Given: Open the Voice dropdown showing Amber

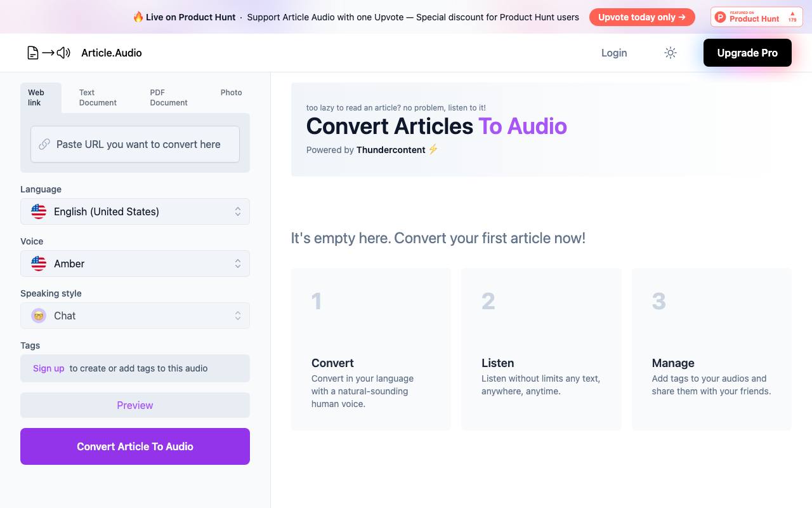Looking at the screenshot, I should tap(135, 264).
